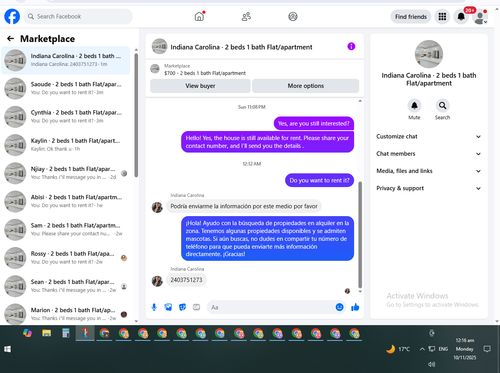Click the Windows Start button
Screen dimensions: 500x373
(x=7, y=349)
